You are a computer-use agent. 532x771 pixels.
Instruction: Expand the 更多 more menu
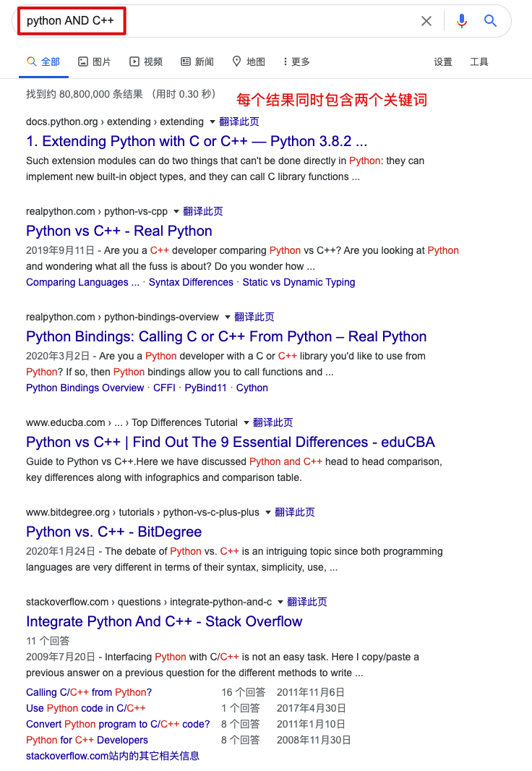(296, 62)
